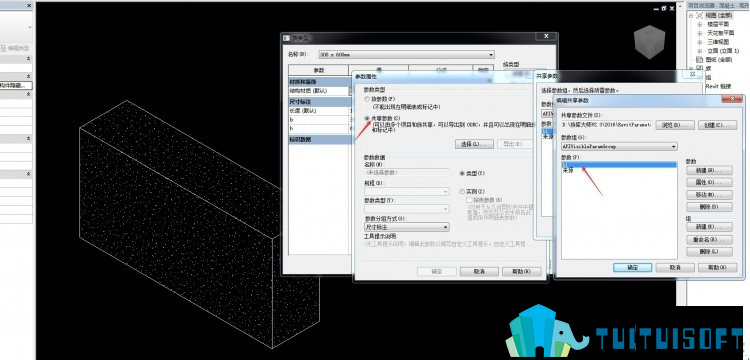Click 取消 in the 编辑共享参数 dialog

click(x=675, y=267)
